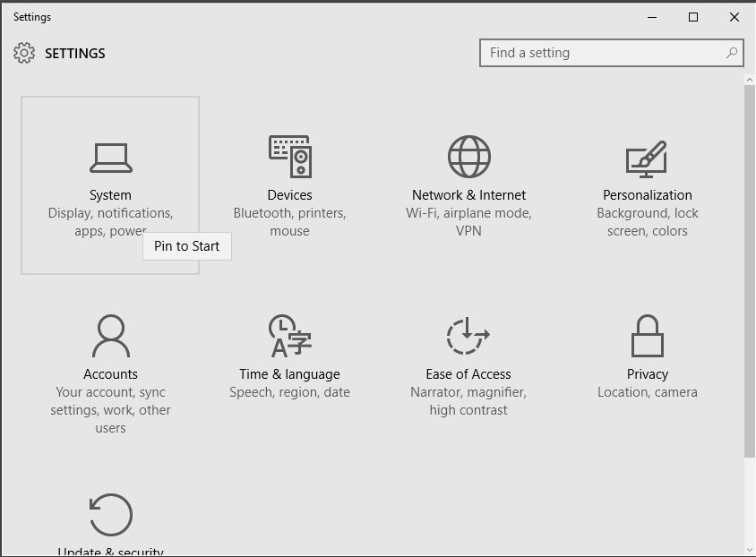This screenshot has width=756, height=557.
Task: Click the Privacy label text
Action: (648, 374)
